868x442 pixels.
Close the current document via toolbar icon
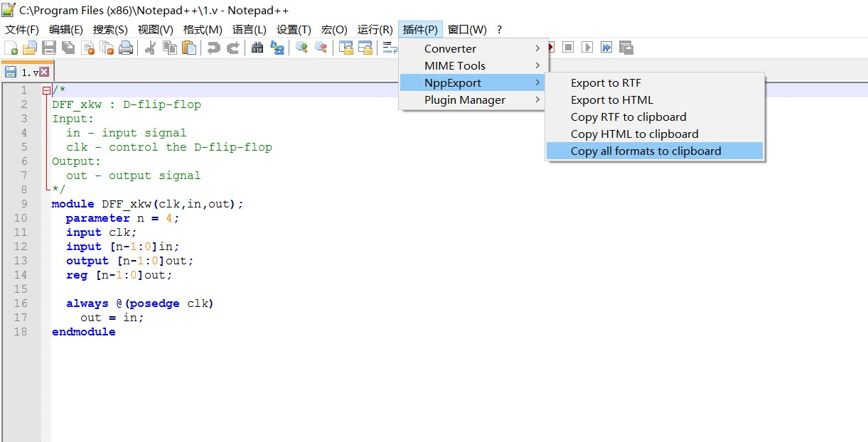pos(88,48)
